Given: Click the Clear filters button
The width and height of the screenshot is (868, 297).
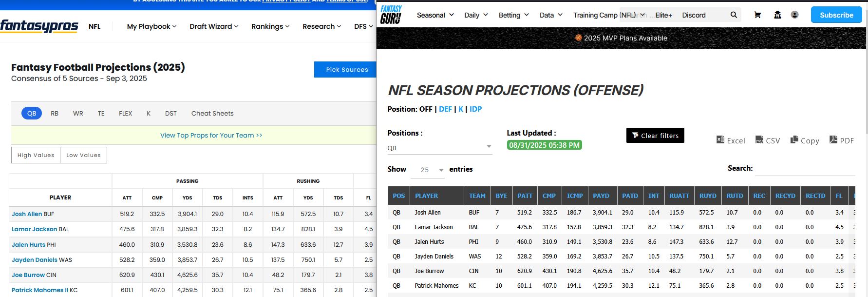Looking at the screenshot, I should tap(655, 135).
